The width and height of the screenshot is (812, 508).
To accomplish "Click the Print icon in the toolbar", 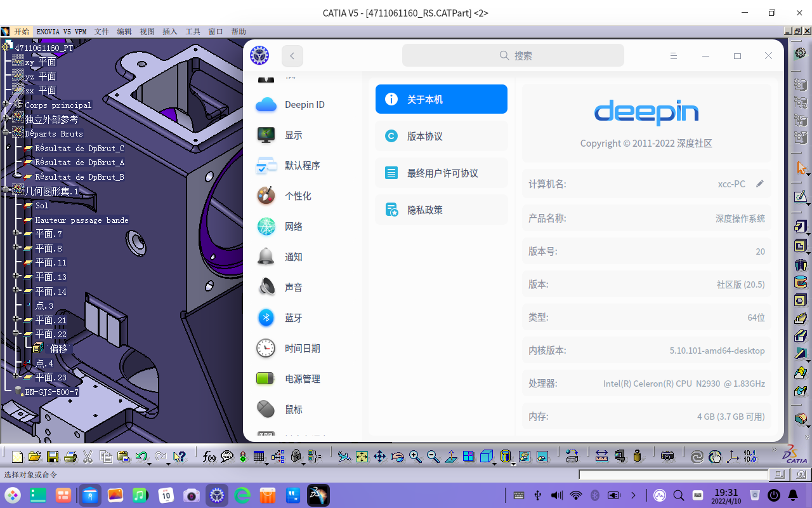I will tap(71, 456).
